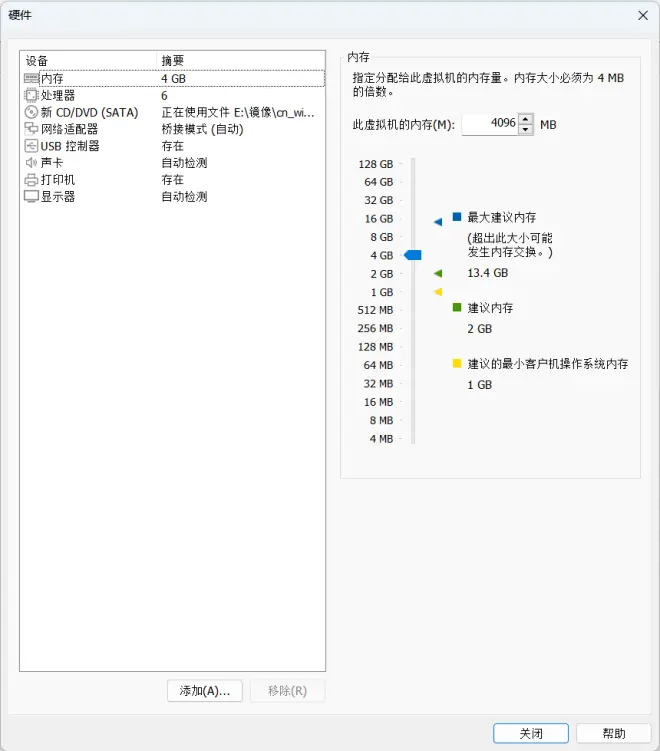Click the yellow minimum guest OS memory arrow
Image resolution: width=660 pixels, height=751 pixels.
pyautogui.click(x=438, y=292)
